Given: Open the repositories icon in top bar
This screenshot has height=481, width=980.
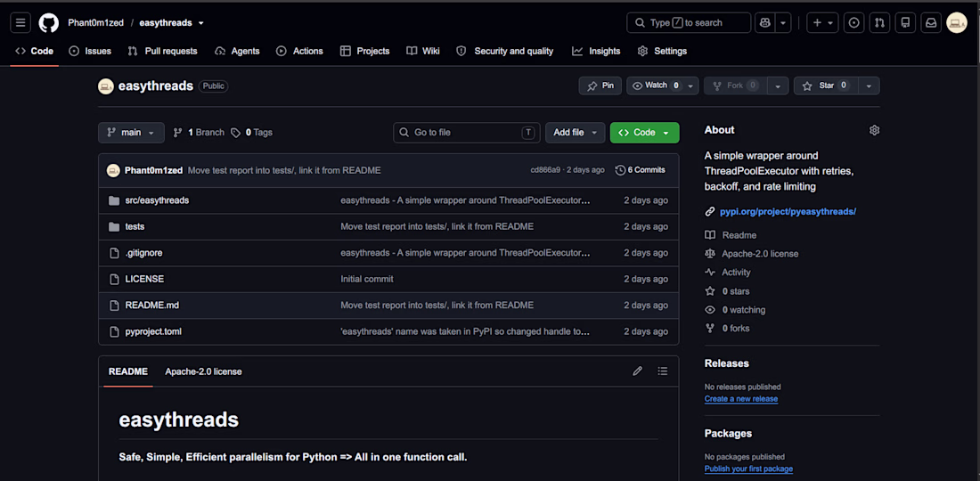Looking at the screenshot, I should pos(905,23).
